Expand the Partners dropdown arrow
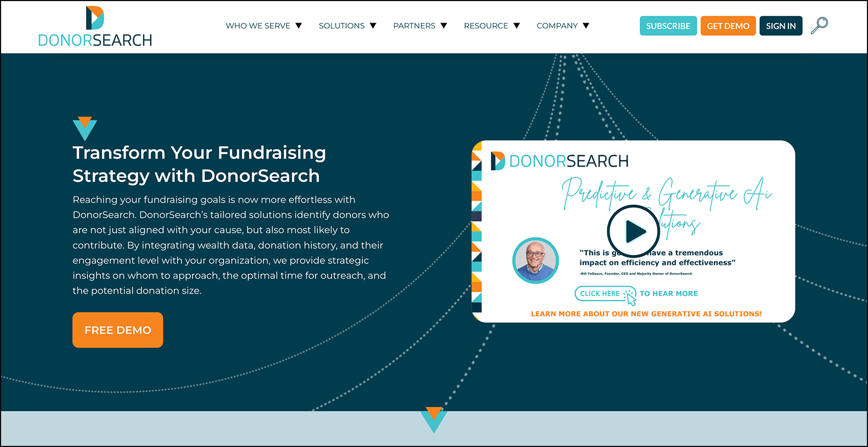 tap(444, 26)
